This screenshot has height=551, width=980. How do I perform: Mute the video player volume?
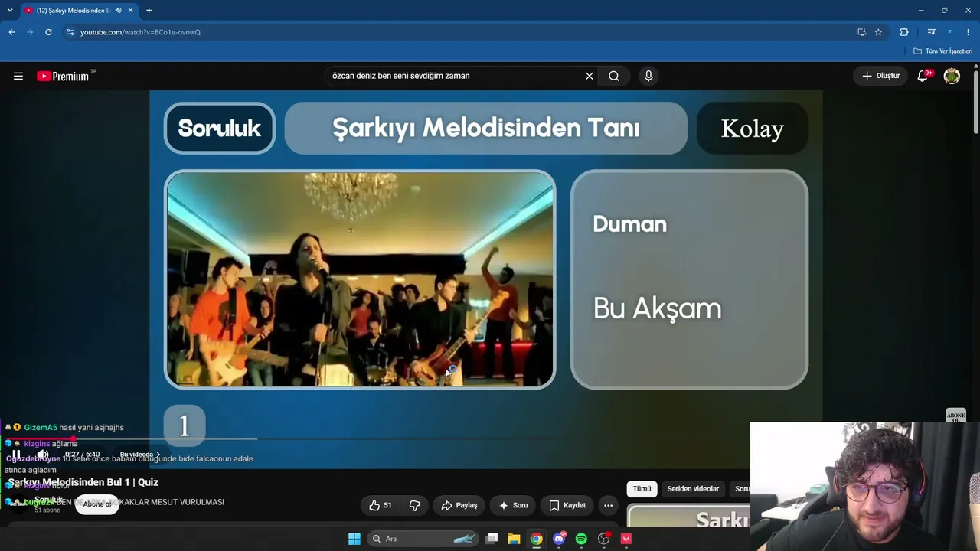43,455
